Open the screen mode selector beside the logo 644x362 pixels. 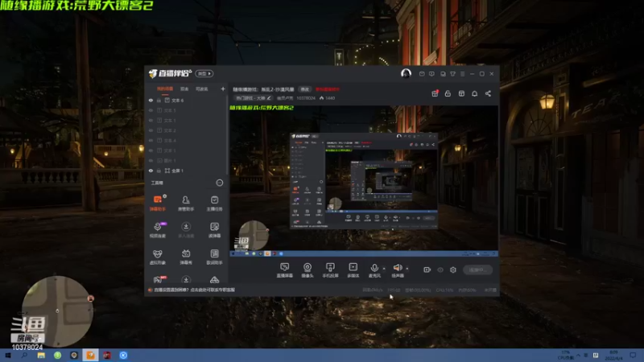204,73
